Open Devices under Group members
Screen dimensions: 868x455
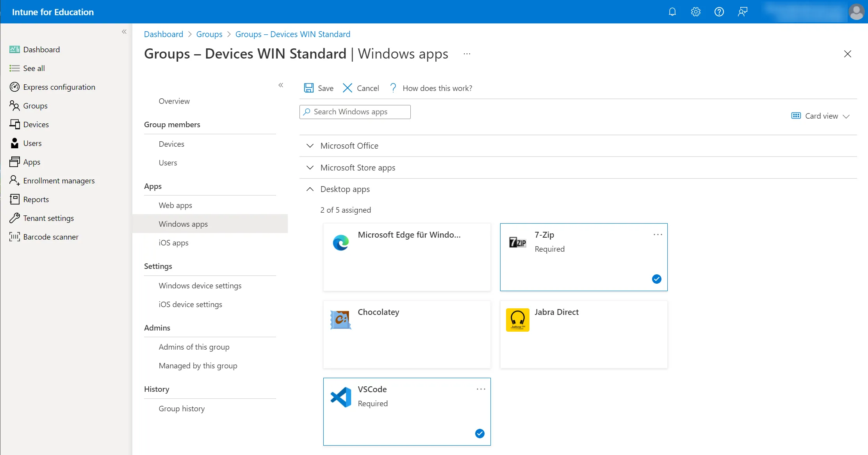click(171, 144)
